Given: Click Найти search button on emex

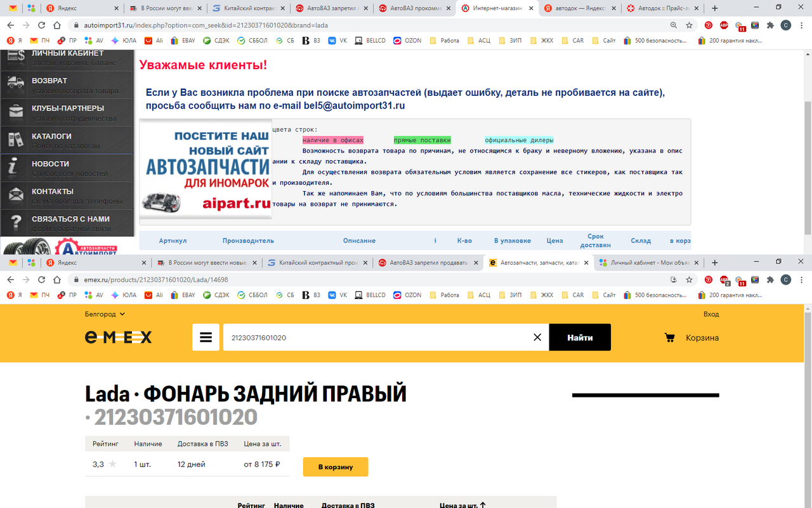Looking at the screenshot, I should click(x=580, y=337).
